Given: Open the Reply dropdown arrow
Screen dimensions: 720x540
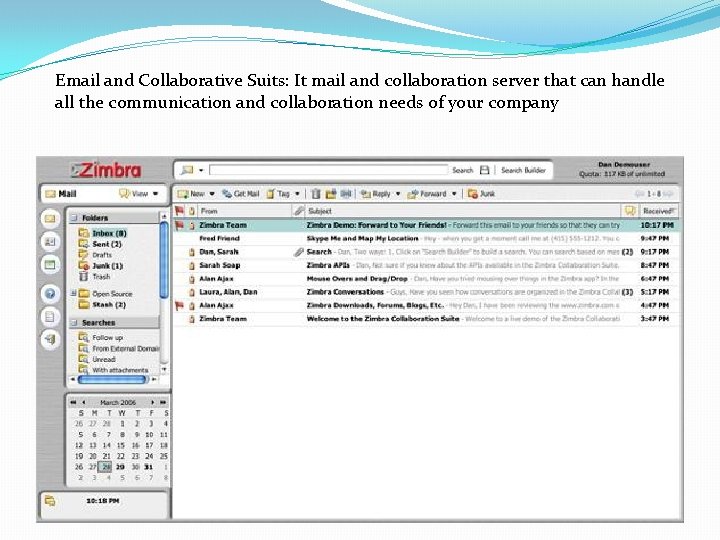Looking at the screenshot, I should (x=398, y=194).
